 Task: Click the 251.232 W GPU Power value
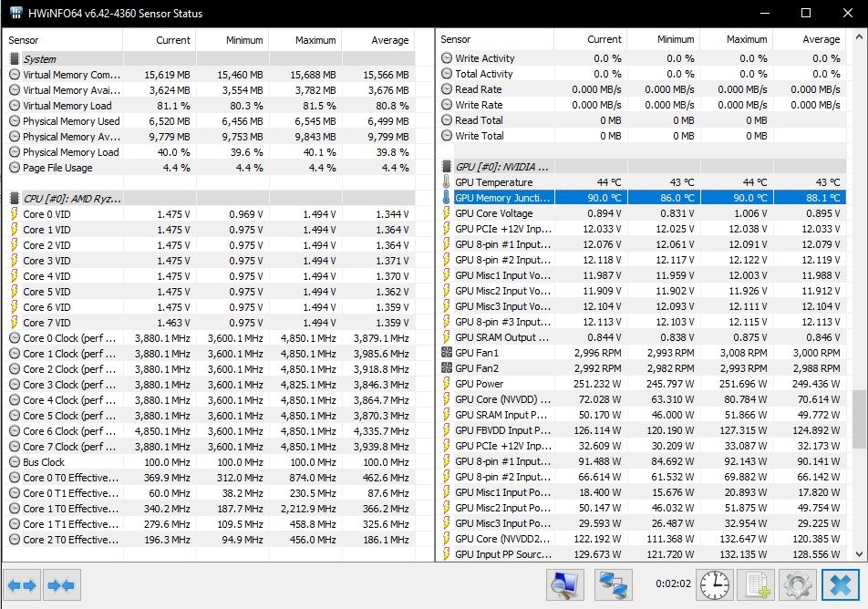597,384
